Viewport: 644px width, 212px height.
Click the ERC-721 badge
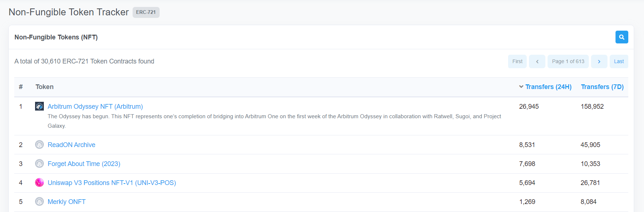(146, 12)
